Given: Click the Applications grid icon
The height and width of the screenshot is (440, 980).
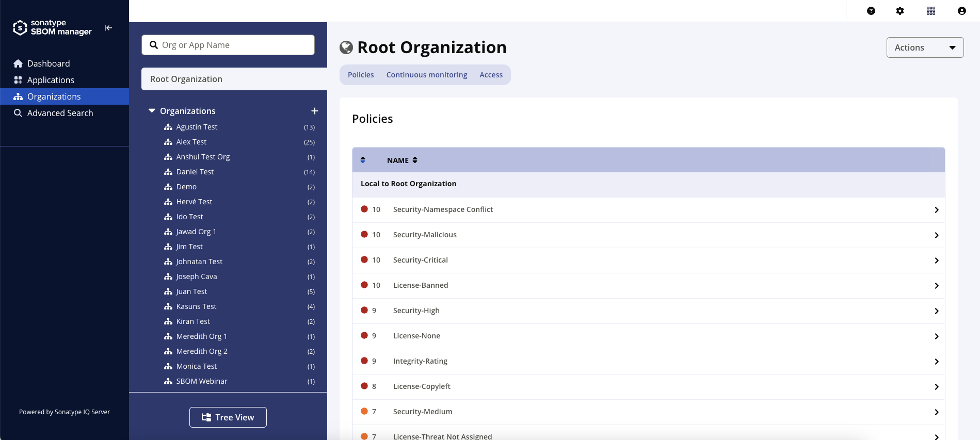Looking at the screenshot, I should point(18,80).
